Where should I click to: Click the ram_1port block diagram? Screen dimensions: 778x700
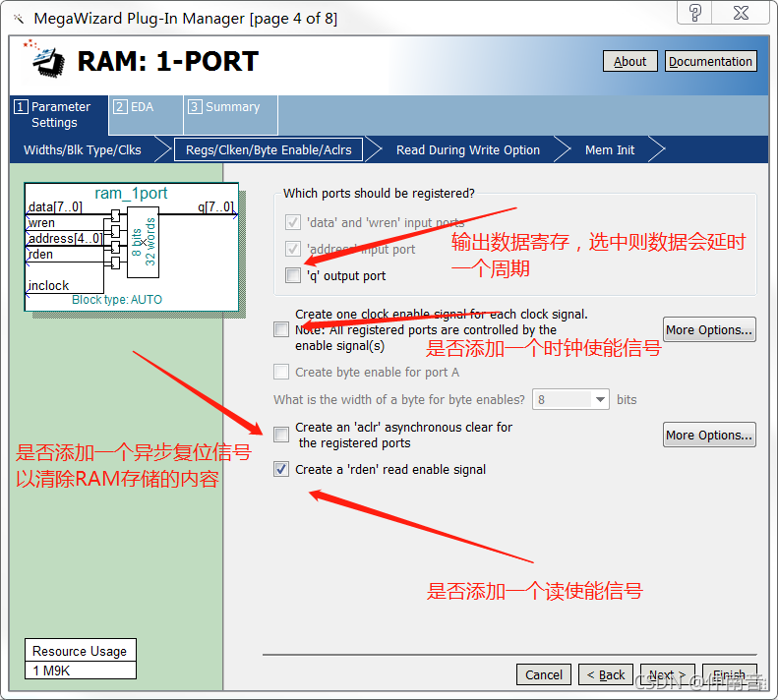pos(132,247)
